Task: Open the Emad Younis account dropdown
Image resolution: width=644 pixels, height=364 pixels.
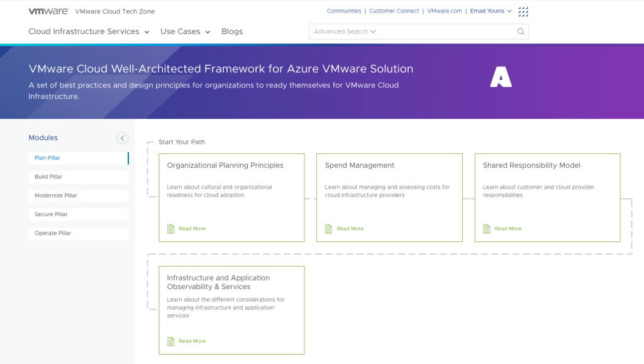Action: point(491,11)
